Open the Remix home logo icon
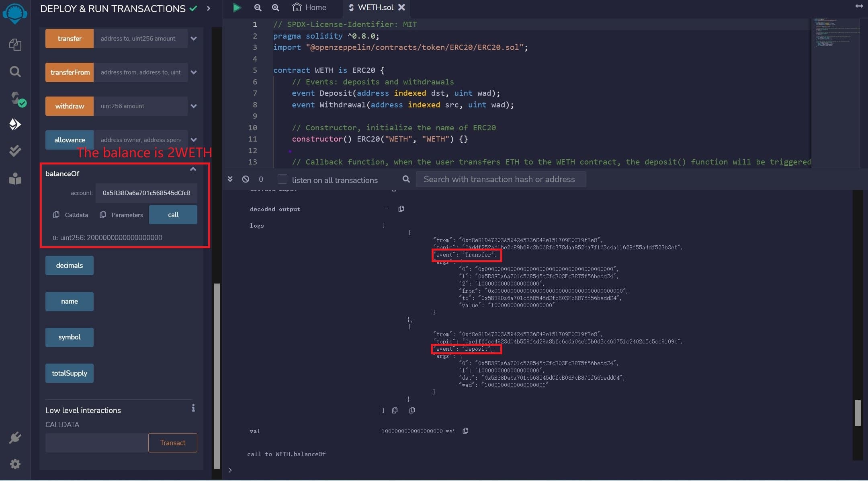This screenshot has width=868, height=481. coord(15,13)
